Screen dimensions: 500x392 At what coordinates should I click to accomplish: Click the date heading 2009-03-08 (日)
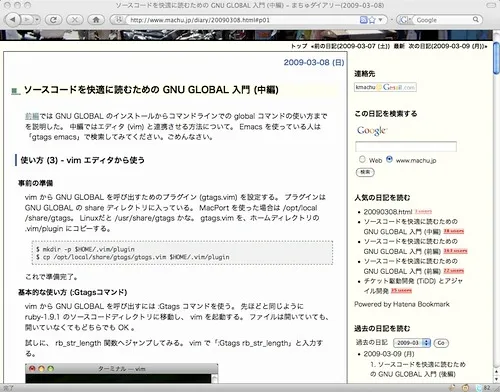click(x=314, y=62)
